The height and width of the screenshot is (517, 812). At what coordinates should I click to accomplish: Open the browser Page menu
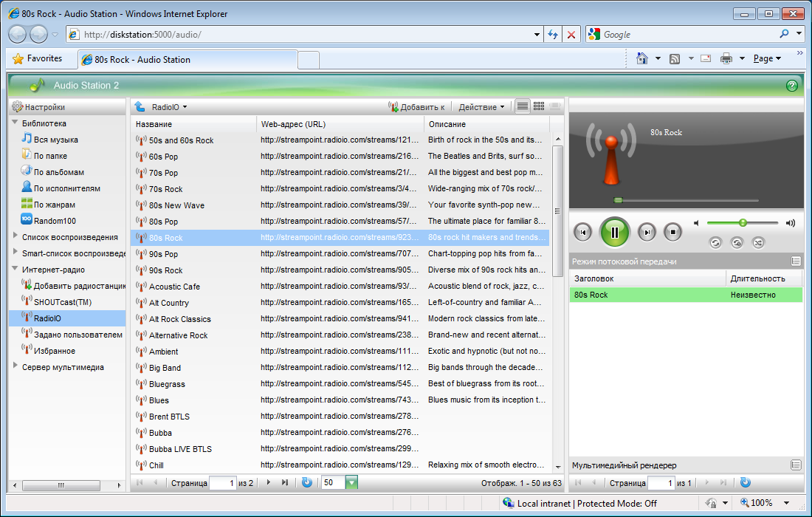tap(767, 58)
